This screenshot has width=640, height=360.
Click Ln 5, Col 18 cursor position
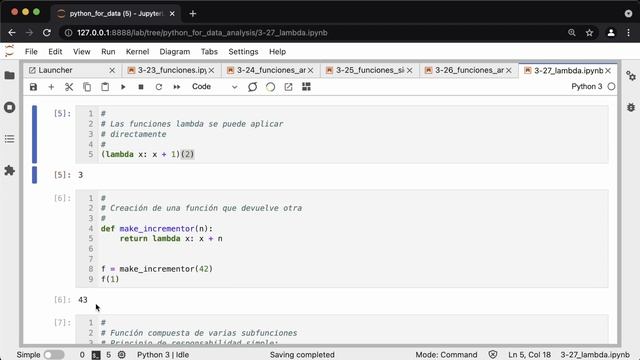pos(529,355)
